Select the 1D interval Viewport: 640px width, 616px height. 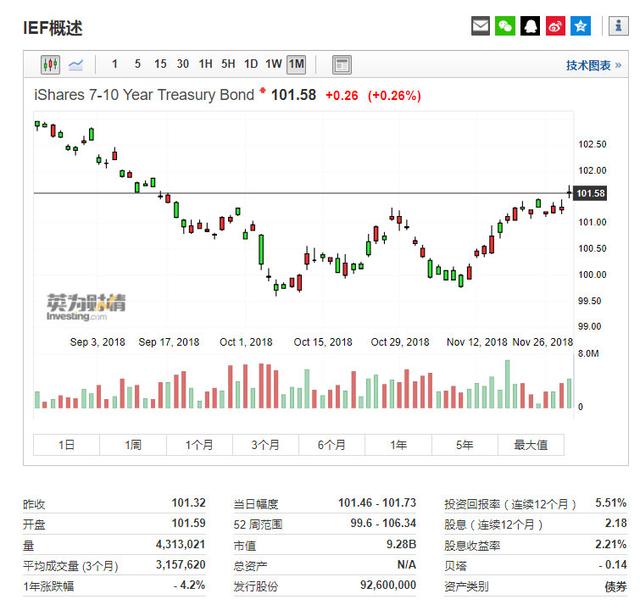(x=251, y=64)
